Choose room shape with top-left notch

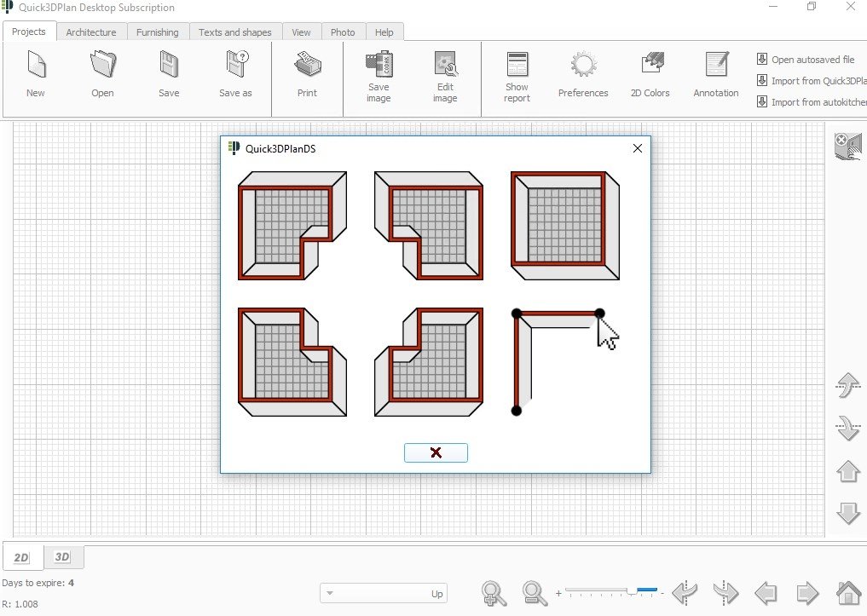pos(429,362)
